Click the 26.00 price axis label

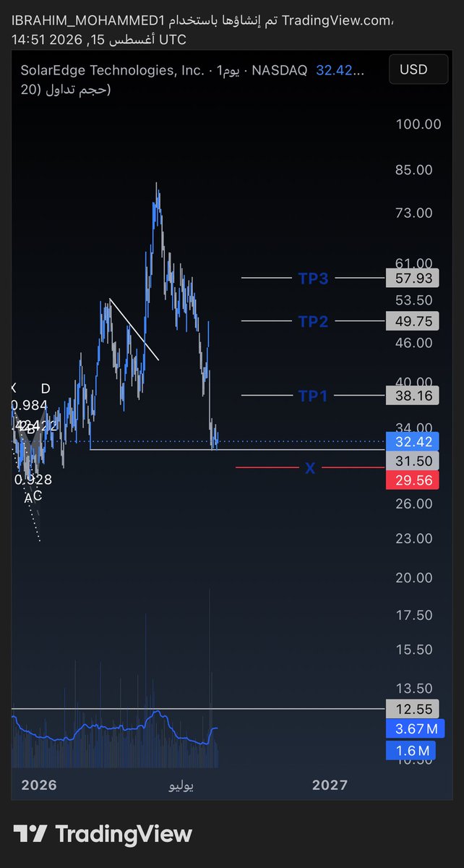414,503
